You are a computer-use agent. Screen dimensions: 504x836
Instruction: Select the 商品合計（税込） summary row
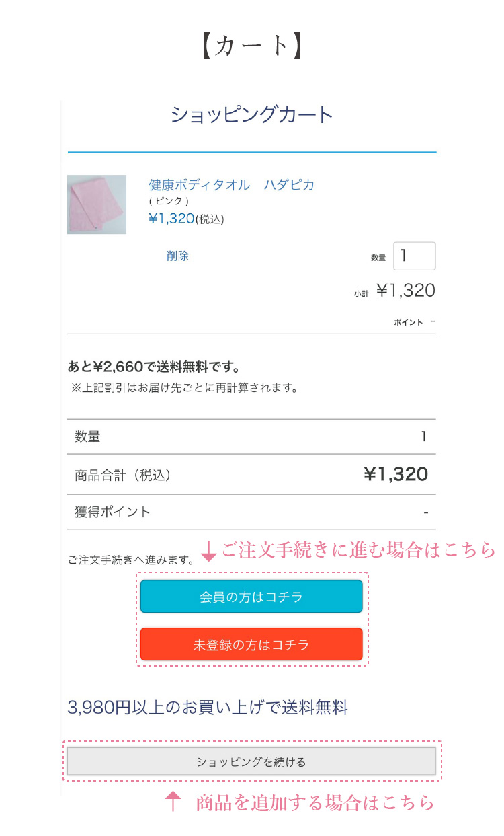coord(251,475)
